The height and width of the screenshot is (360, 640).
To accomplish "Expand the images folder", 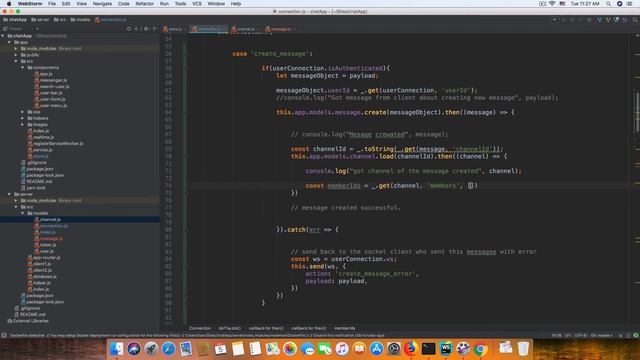I will pos(23,124).
